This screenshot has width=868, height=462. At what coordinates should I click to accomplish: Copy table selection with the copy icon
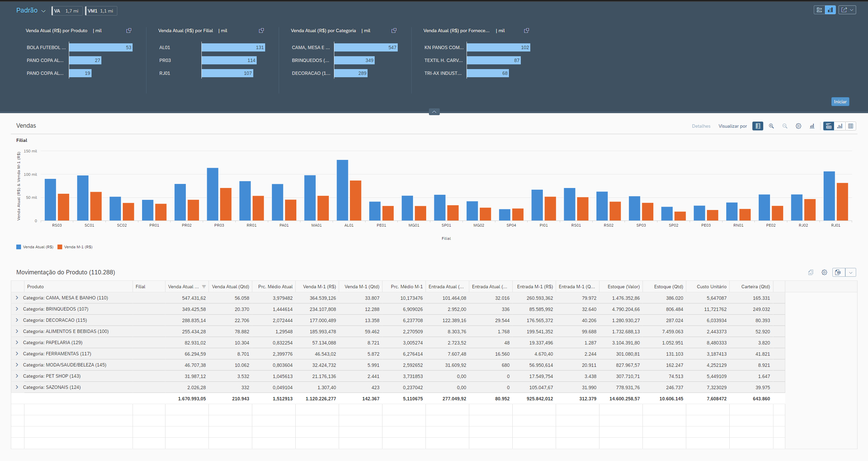click(x=810, y=272)
